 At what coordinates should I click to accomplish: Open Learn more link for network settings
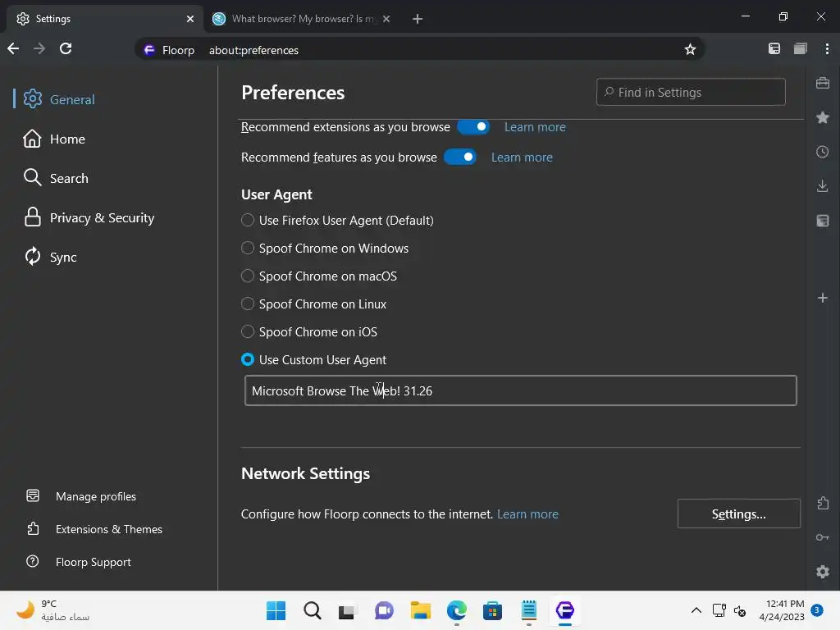point(527,514)
